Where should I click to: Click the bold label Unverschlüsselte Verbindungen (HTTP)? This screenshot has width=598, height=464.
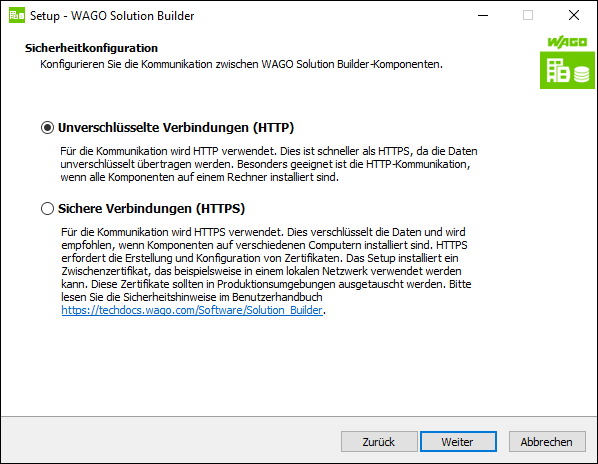pos(176,127)
